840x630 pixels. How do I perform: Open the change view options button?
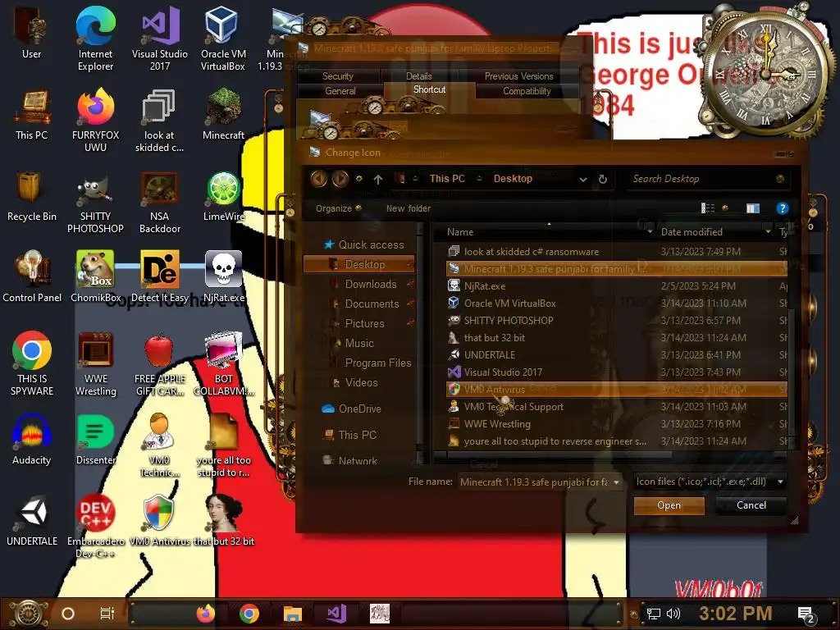[x=708, y=208]
